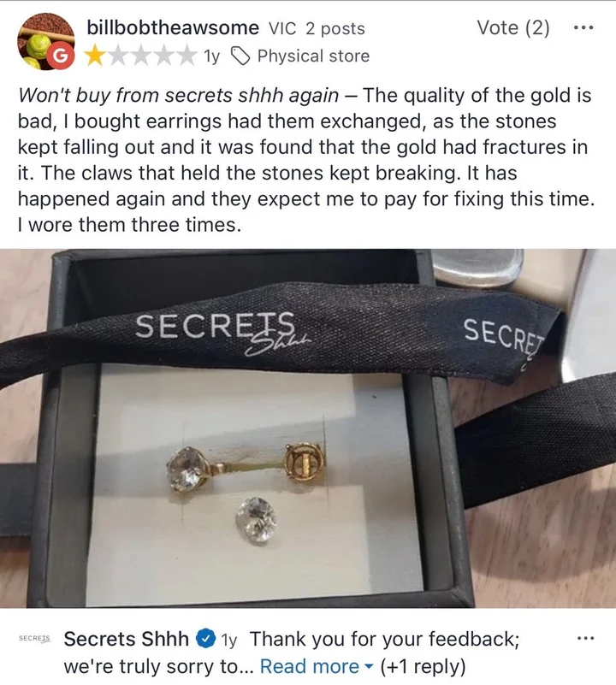
Task: Click the Physical store label
Action: [313, 56]
